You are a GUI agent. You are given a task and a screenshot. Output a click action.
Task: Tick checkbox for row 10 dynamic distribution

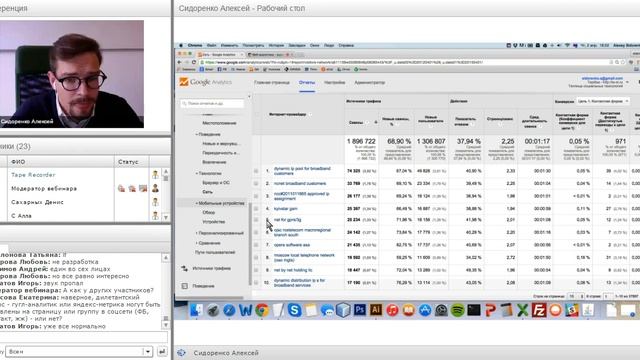(x=256, y=282)
